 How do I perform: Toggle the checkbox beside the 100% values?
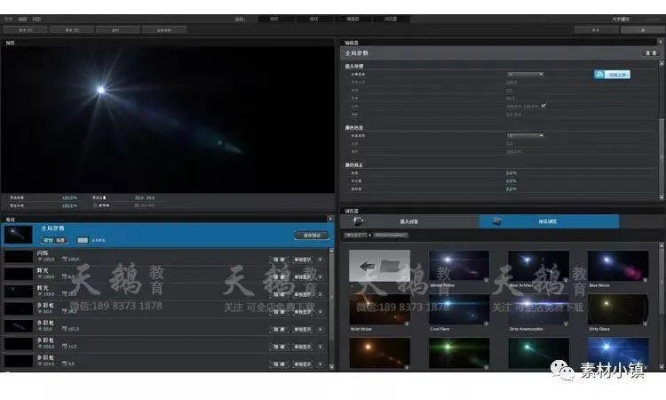[x=545, y=105]
